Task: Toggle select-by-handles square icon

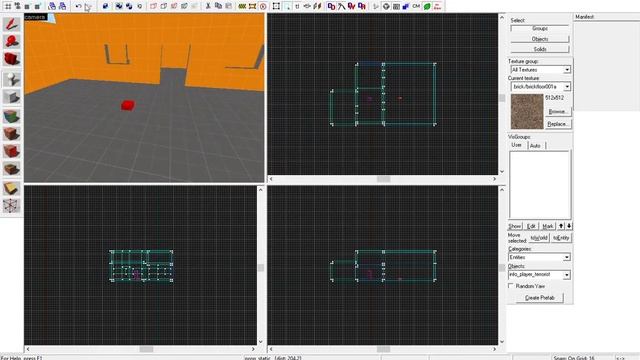Action: 276,6
